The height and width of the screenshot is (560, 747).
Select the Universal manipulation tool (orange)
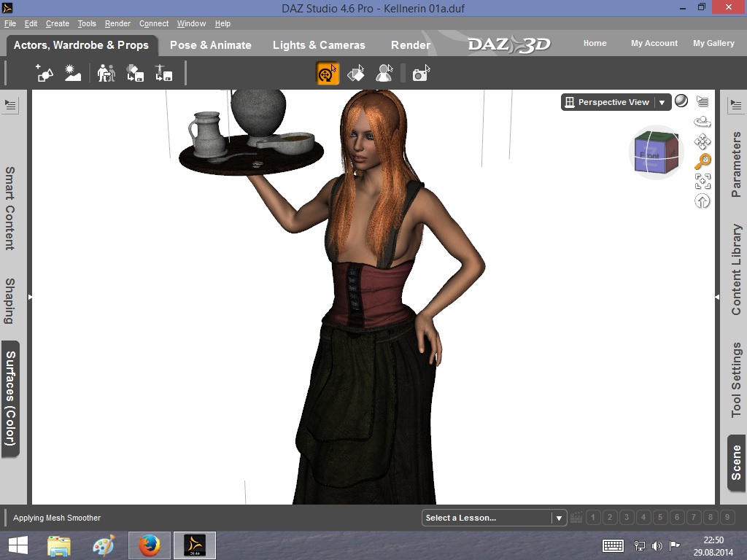click(328, 74)
